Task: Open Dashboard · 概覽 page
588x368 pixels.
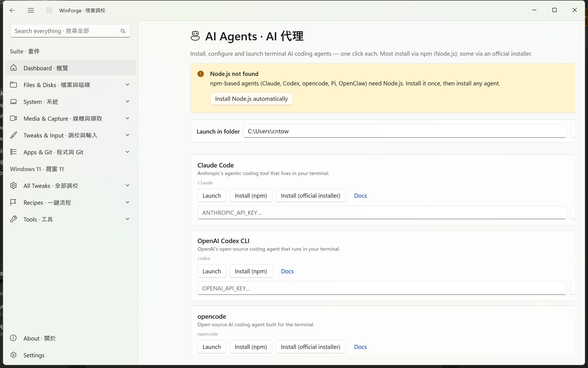Action: (x=70, y=68)
